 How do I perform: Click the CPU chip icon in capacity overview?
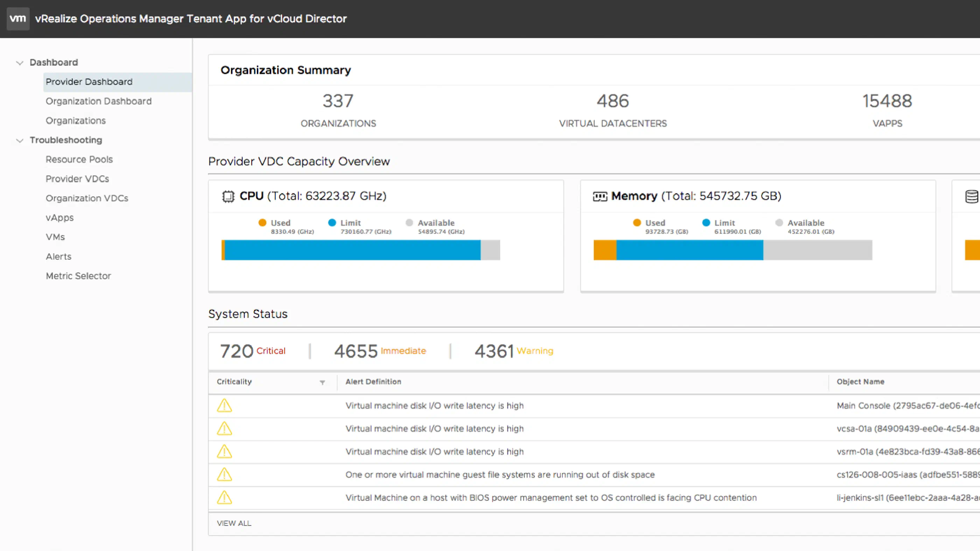tap(228, 196)
